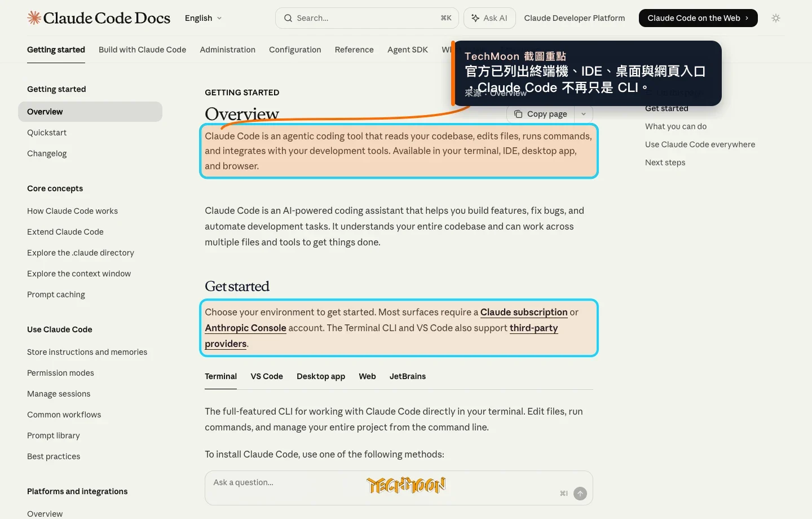Open Prompt library page
Screen dimensions: 812x519
point(54,436)
